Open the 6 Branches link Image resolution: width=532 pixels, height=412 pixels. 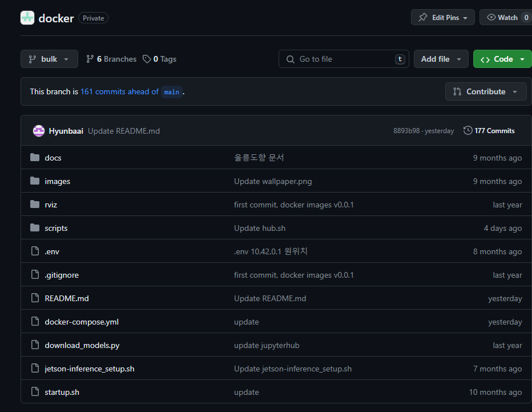111,59
